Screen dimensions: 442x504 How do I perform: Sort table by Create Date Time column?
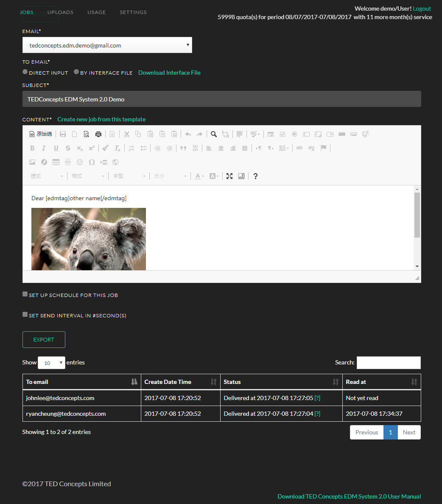(181, 382)
